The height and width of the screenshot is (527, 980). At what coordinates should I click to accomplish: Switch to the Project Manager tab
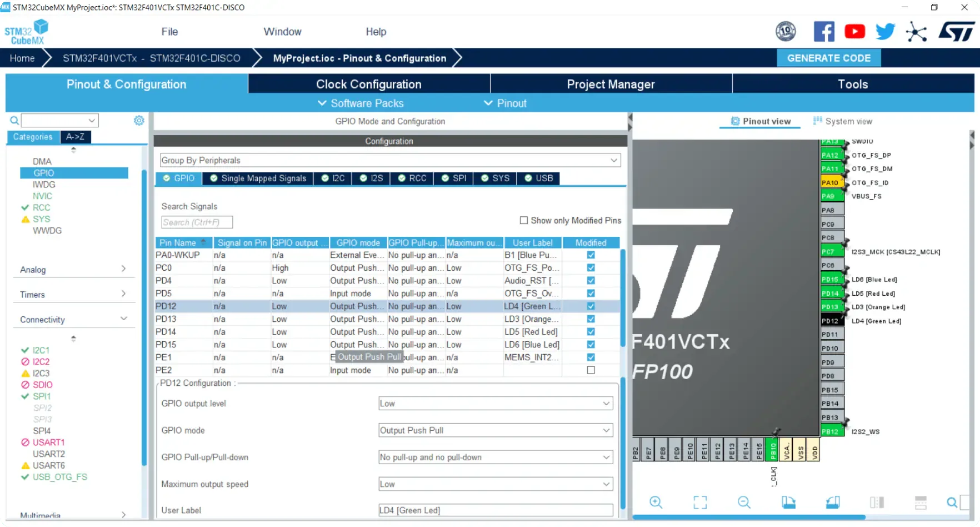coord(611,84)
